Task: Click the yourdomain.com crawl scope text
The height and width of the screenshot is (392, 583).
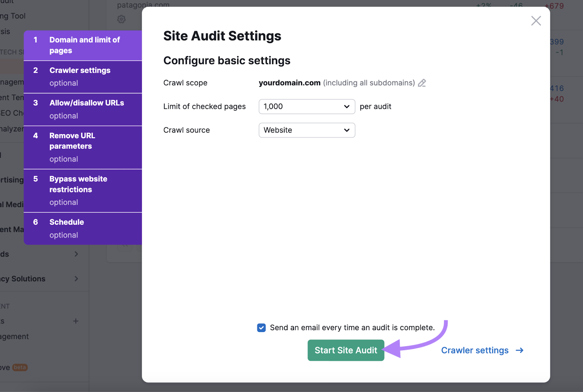Action: pyautogui.click(x=289, y=83)
